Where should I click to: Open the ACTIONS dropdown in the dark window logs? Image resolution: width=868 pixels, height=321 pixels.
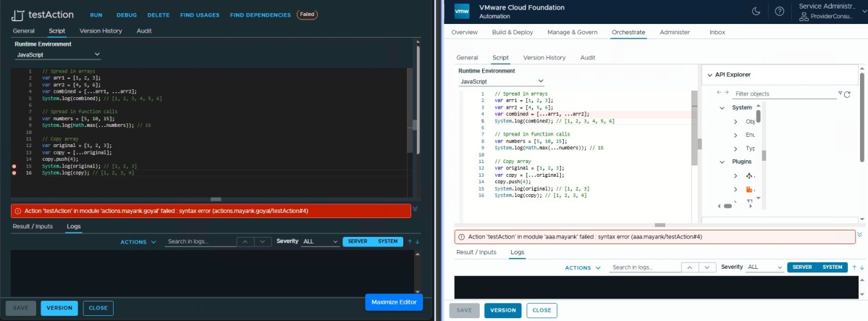pos(138,242)
